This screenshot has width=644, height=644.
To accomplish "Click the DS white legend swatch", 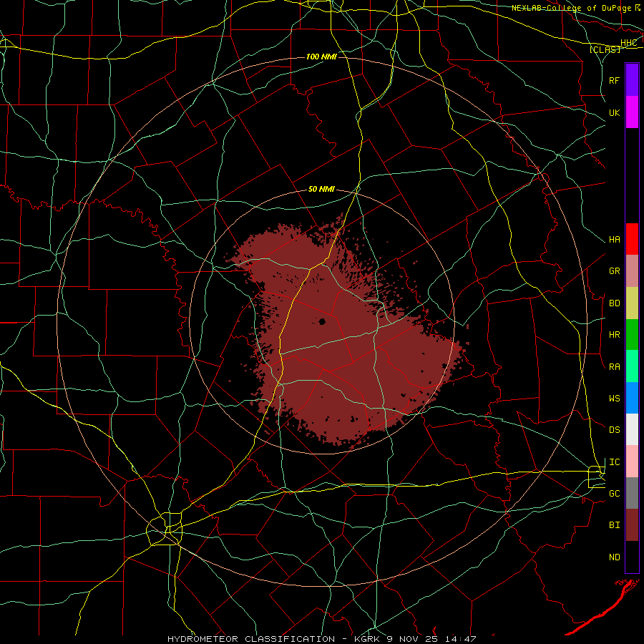I will click(x=632, y=429).
